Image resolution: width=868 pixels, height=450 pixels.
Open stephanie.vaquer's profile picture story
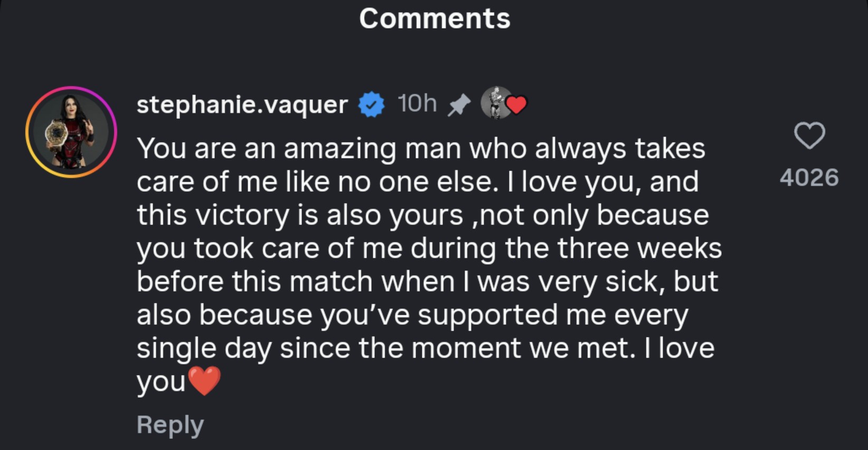pos(71,132)
